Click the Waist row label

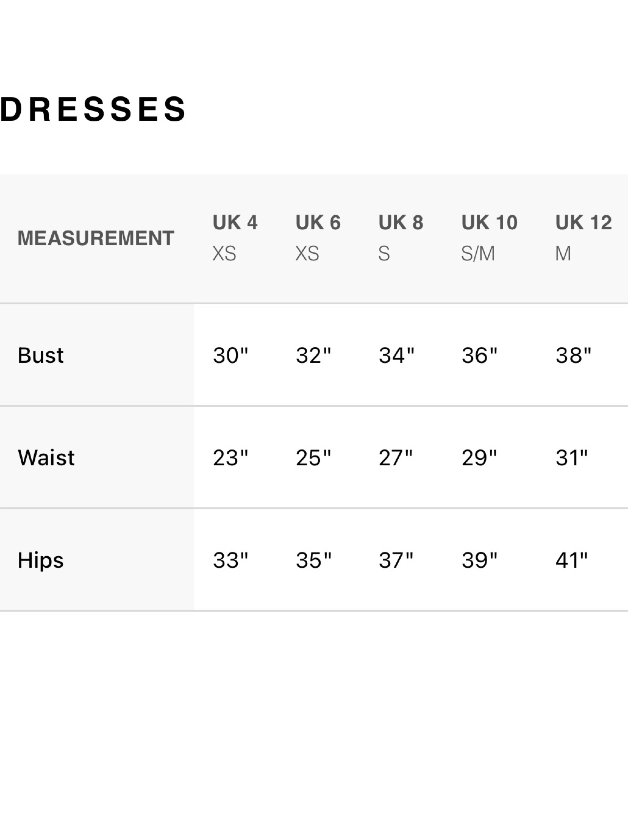[46, 458]
